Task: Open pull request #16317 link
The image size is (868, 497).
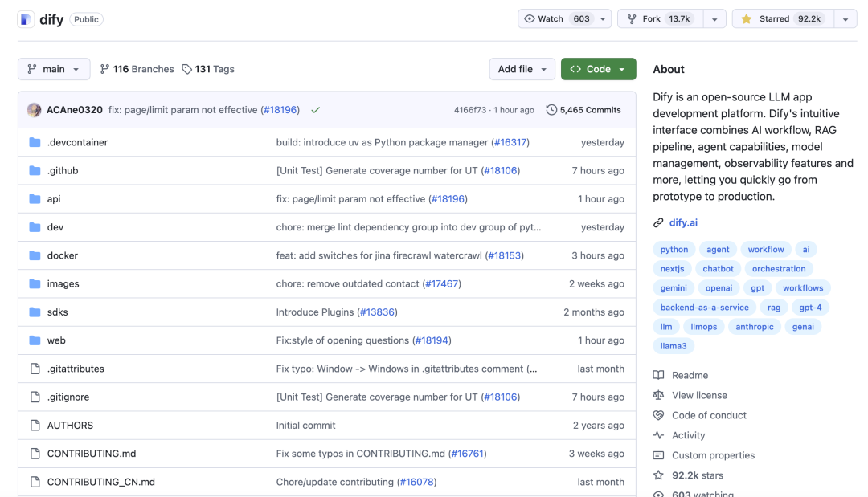Action: tap(510, 142)
